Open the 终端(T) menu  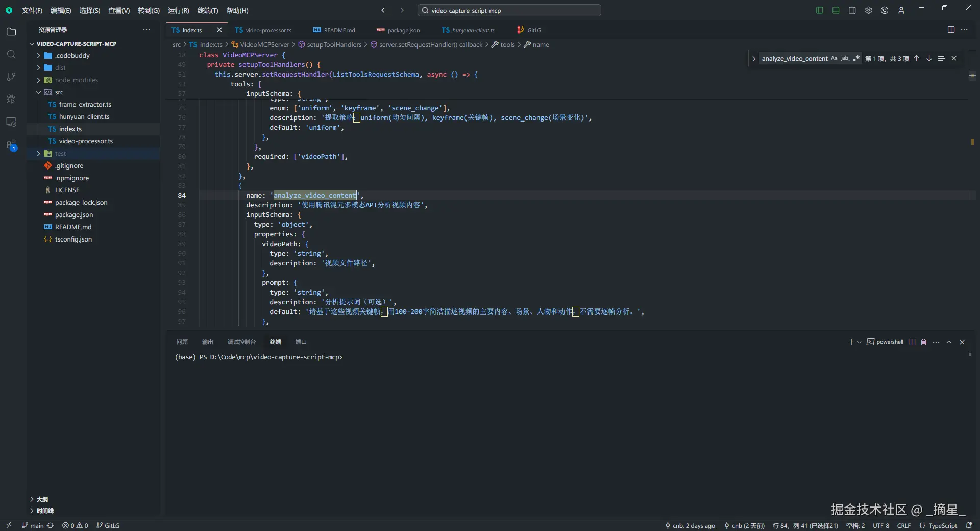(208, 10)
